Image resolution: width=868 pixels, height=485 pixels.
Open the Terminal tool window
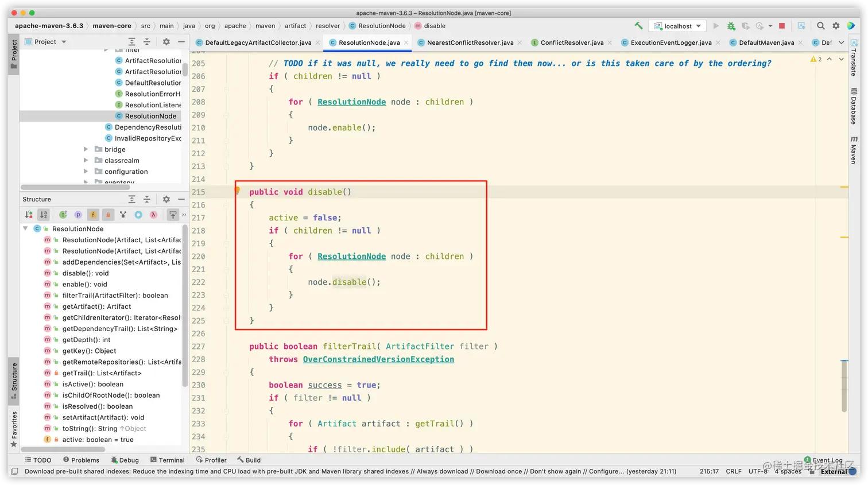point(167,460)
